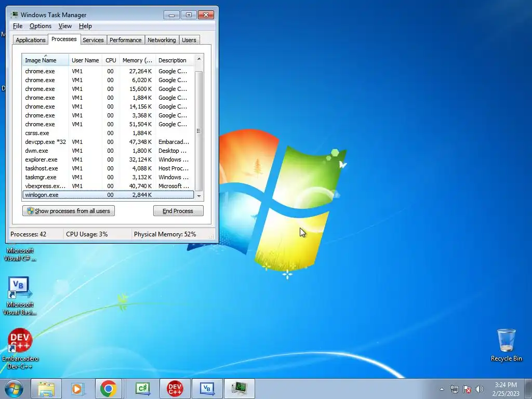Select the devcpp.exe *32 process
This screenshot has width=532, height=399.
pyautogui.click(x=108, y=142)
